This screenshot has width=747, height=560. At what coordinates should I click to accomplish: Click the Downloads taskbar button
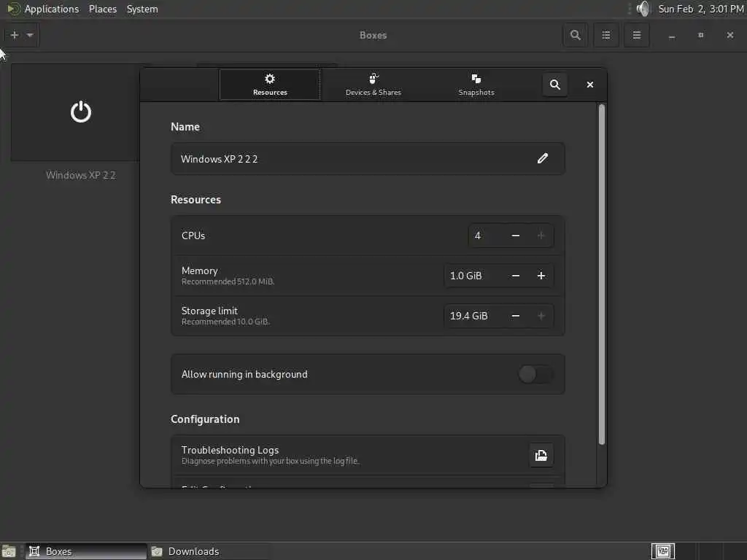tap(209, 551)
